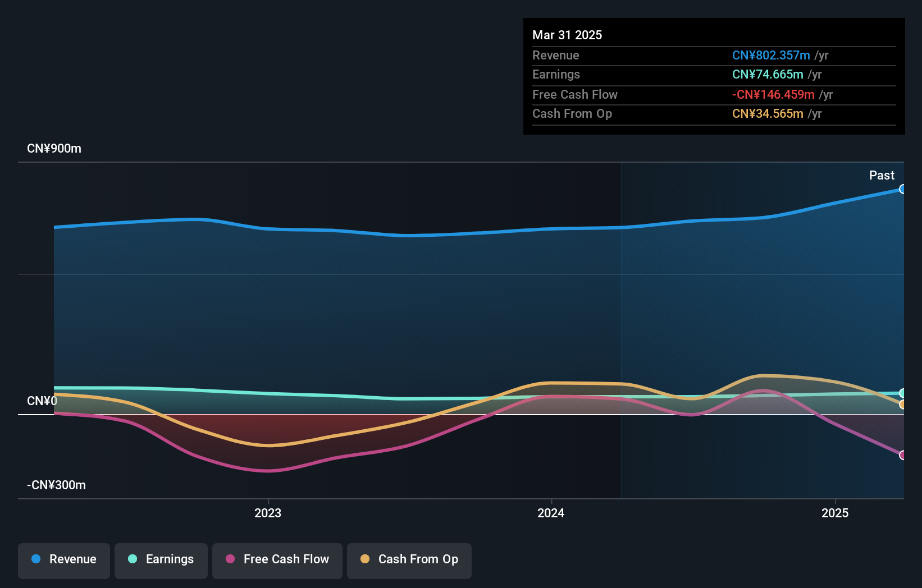
Task: Click the Earnings endpoint marker on the chart
Action: point(902,393)
